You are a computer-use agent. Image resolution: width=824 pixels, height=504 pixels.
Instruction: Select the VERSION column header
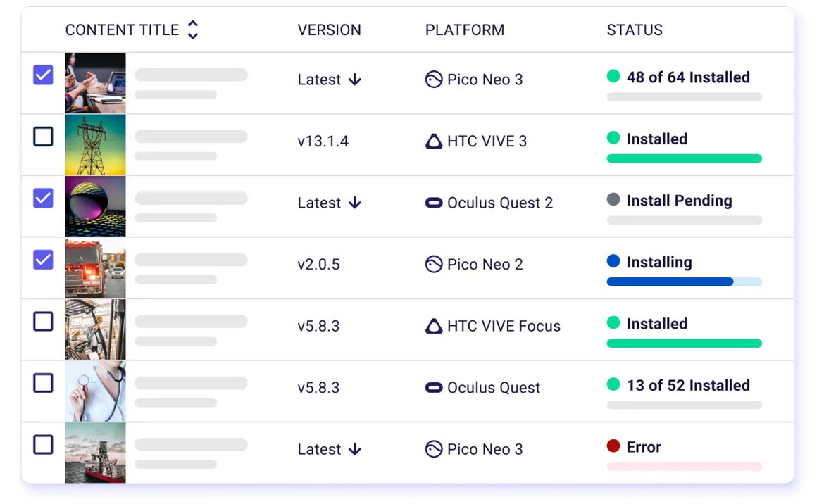click(x=329, y=30)
